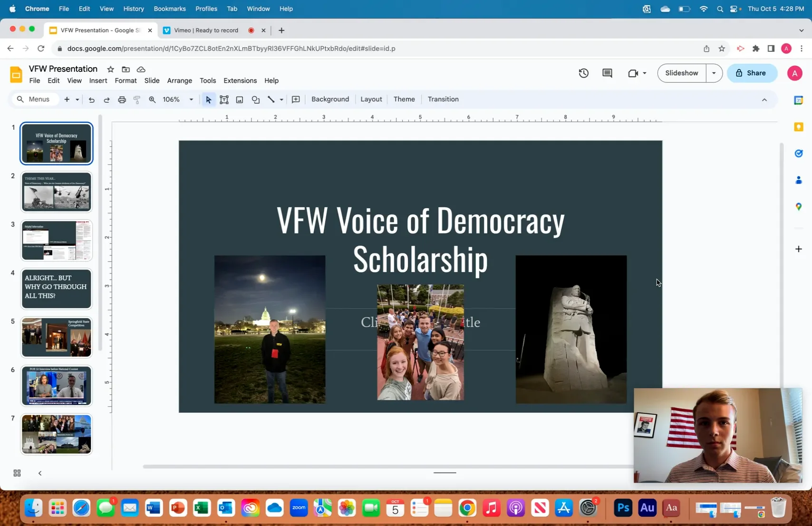Image resolution: width=812 pixels, height=526 pixels.
Task: Star the VFW Presentation document
Action: pyautogui.click(x=110, y=69)
